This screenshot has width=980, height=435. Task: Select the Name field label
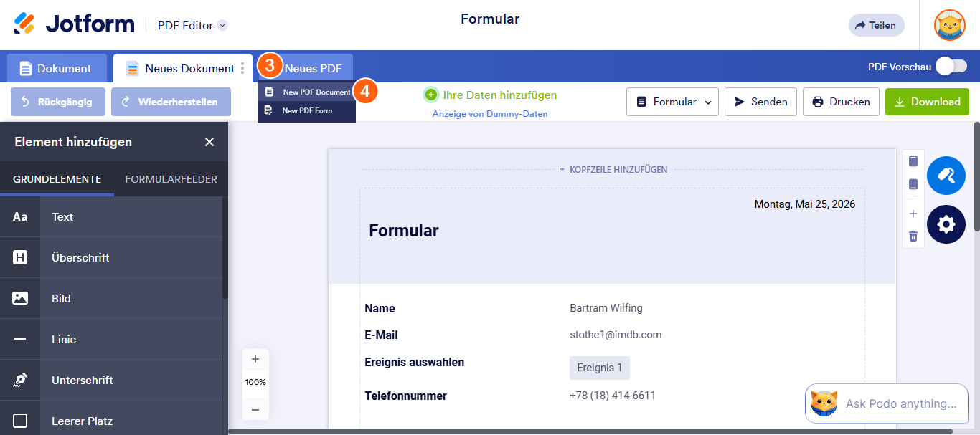pos(380,308)
